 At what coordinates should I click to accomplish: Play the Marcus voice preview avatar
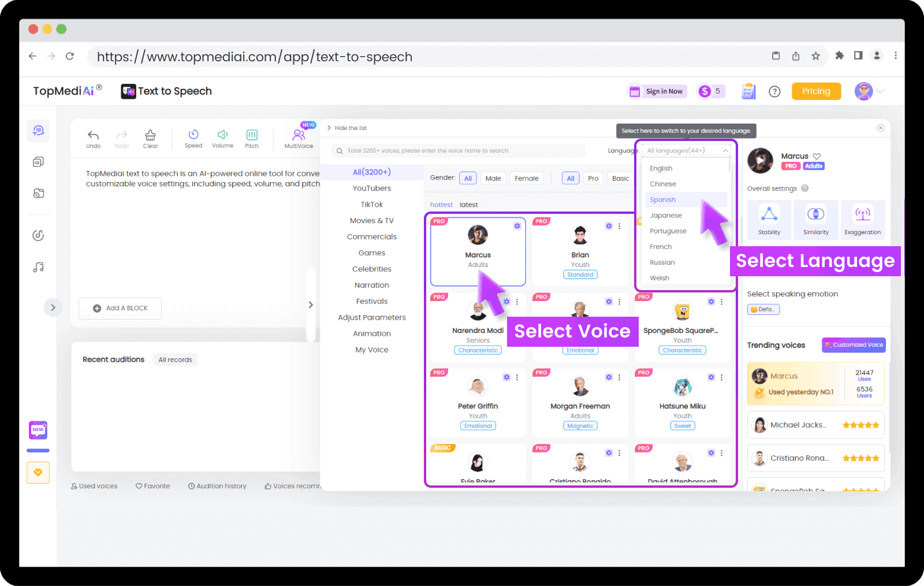pyautogui.click(x=760, y=161)
